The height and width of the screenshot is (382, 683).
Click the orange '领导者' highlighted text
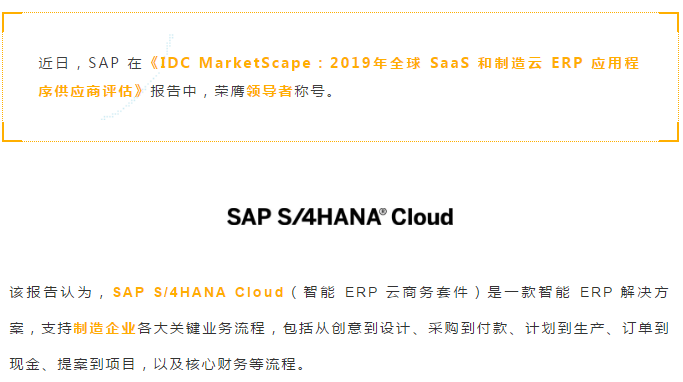tap(270, 91)
